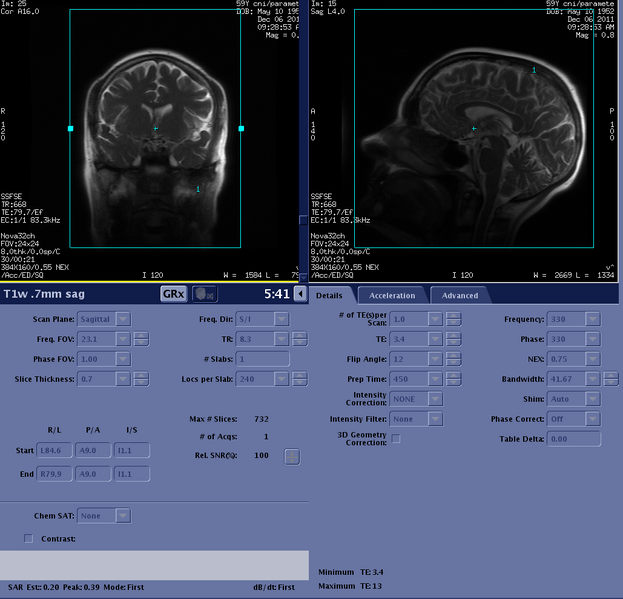Open the Intensity Correction dropdown
Viewport: 623px width, 599px height.
(435, 399)
